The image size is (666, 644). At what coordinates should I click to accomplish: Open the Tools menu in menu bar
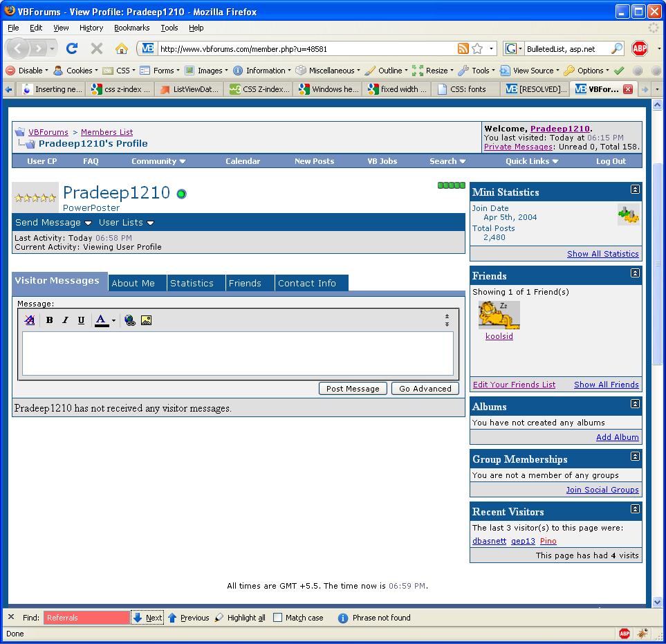coord(169,28)
